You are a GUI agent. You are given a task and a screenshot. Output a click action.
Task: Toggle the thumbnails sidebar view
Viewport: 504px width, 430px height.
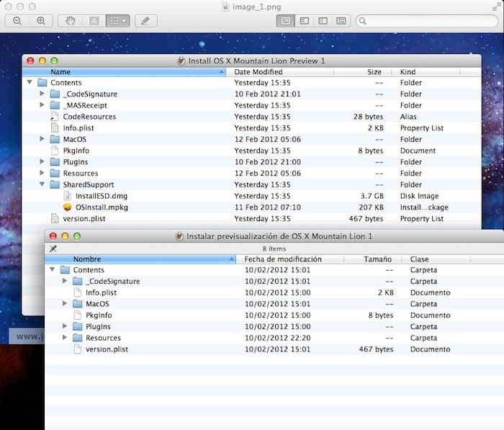point(304,21)
